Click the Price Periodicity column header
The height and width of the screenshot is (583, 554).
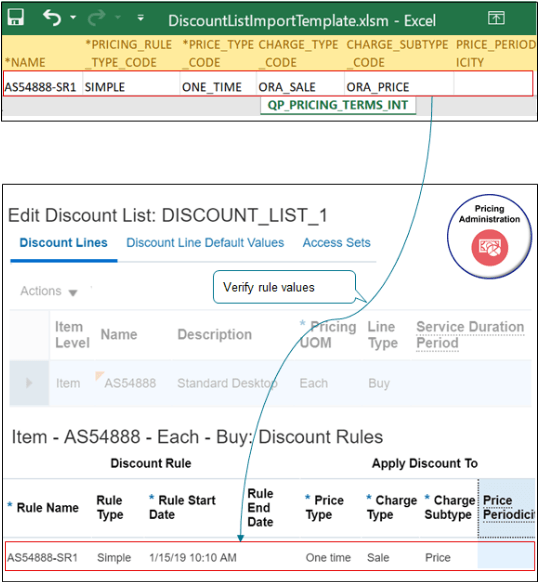coord(508,508)
